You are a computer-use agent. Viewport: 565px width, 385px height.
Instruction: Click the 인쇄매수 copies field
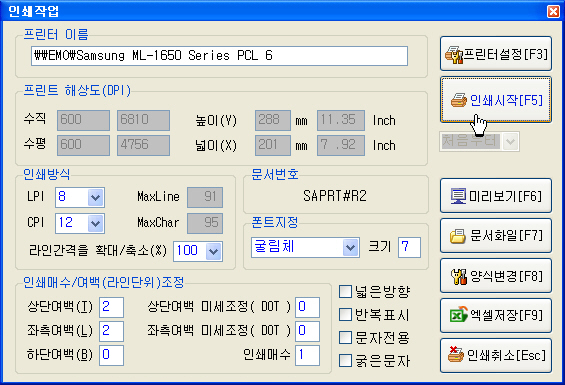click(307, 355)
